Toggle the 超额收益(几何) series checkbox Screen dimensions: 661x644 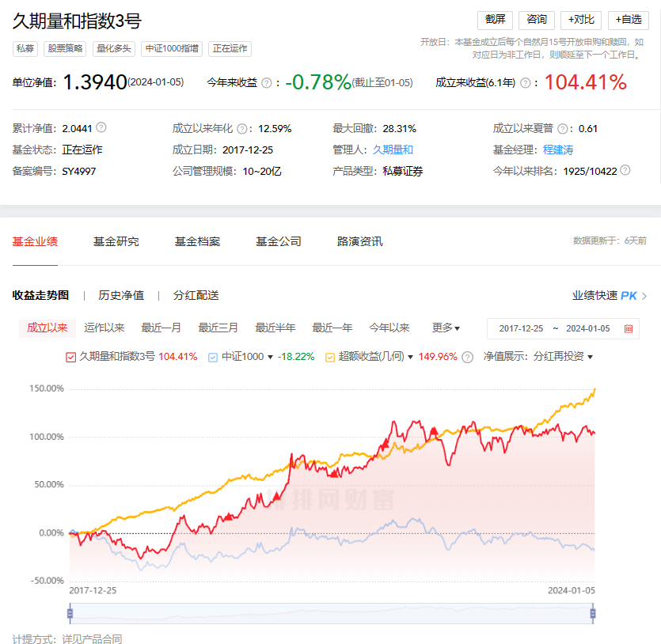coord(330,357)
